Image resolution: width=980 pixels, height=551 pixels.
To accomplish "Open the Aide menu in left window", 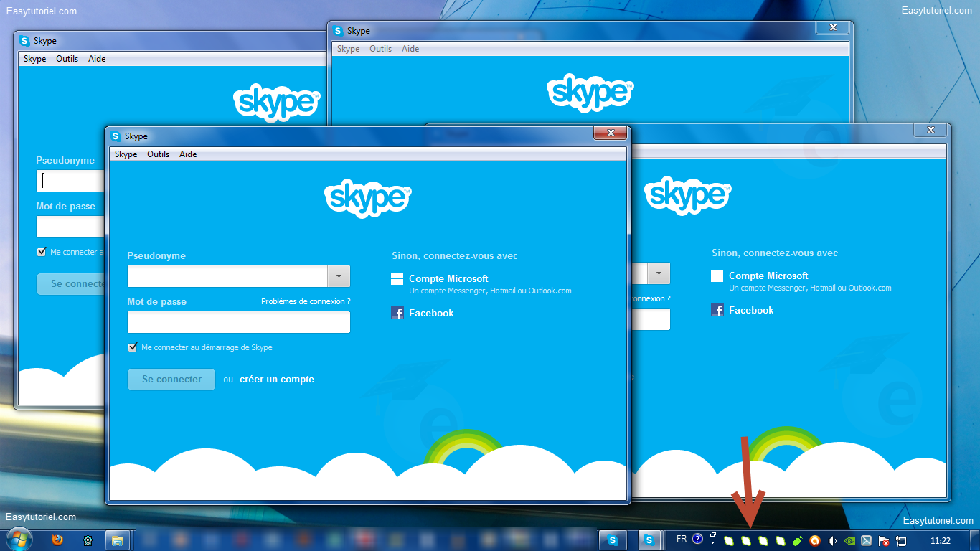I will (97, 59).
